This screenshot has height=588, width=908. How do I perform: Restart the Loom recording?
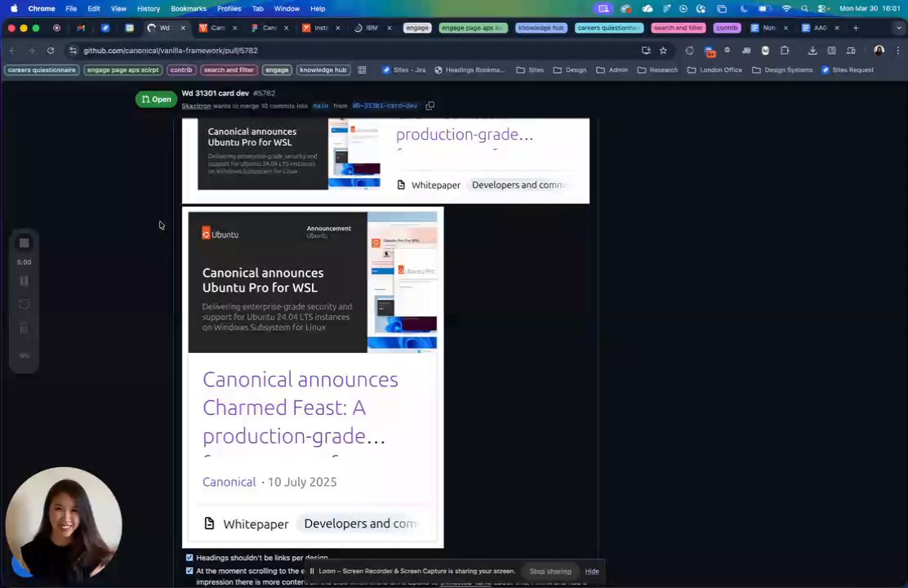[x=24, y=304]
